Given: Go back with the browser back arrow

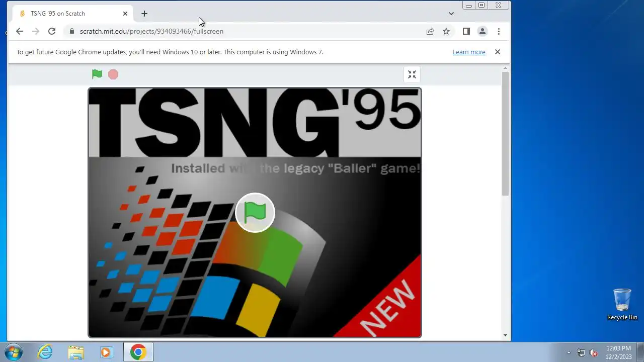Looking at the screenshot, I should coord(19,31).
